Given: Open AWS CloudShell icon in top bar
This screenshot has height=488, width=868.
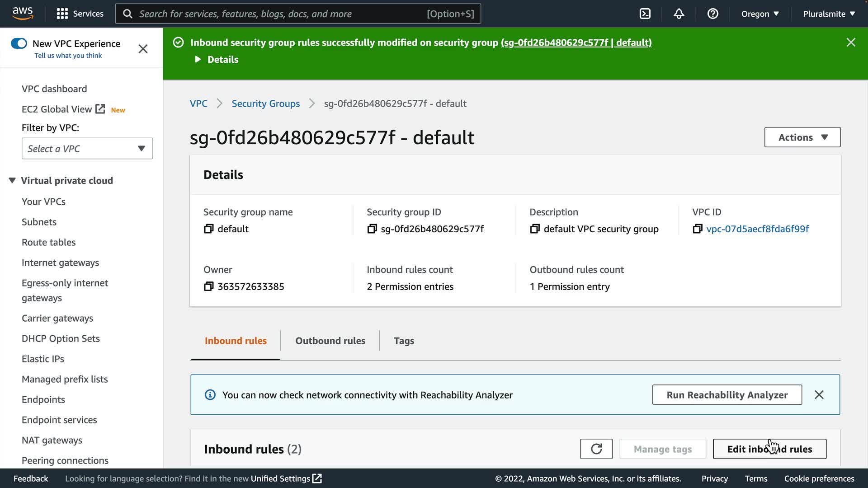Looking at the screenshot, I should 645,14.
